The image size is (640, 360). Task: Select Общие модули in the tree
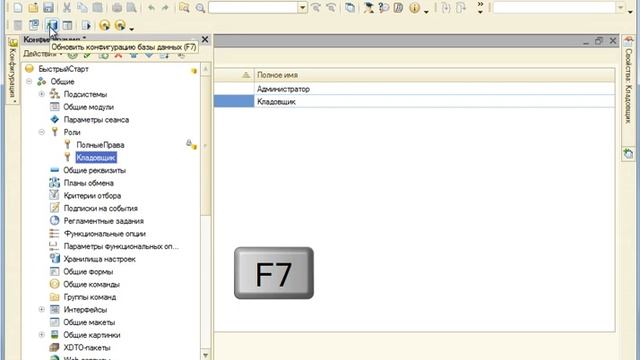(x=89, y=107)
